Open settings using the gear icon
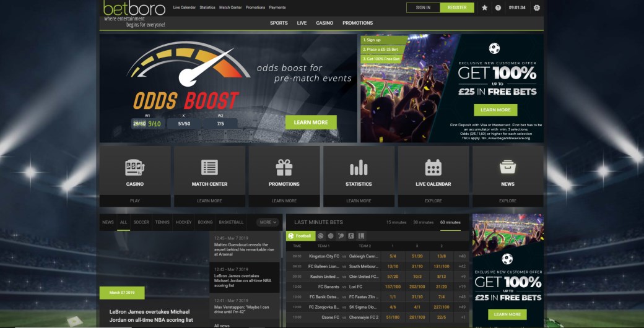 tap(536, 7)
